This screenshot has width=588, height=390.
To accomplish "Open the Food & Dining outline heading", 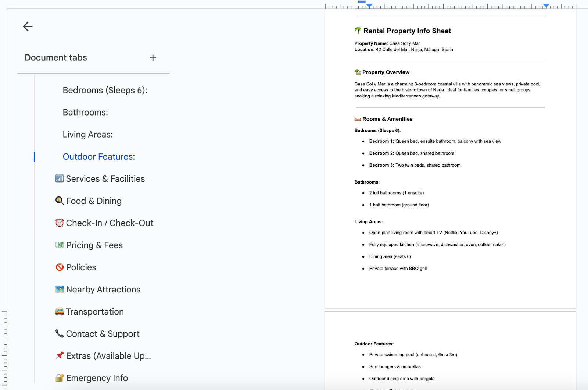I will pos(88,201).
